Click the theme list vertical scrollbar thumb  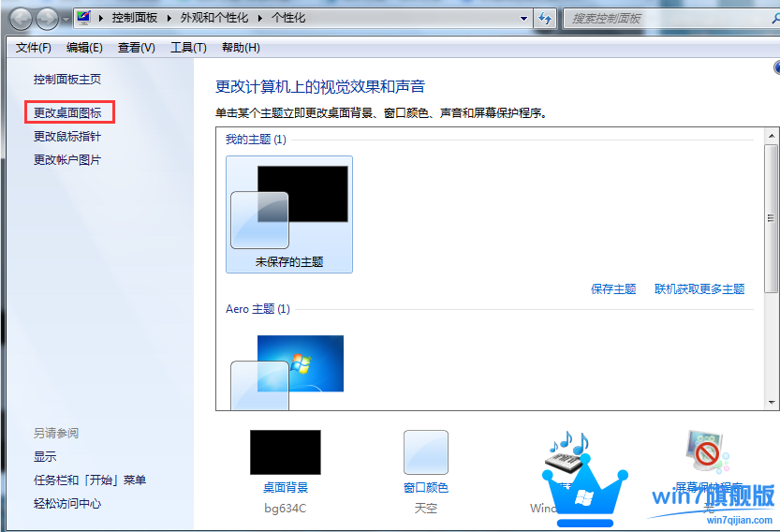(x=771, y=218)
